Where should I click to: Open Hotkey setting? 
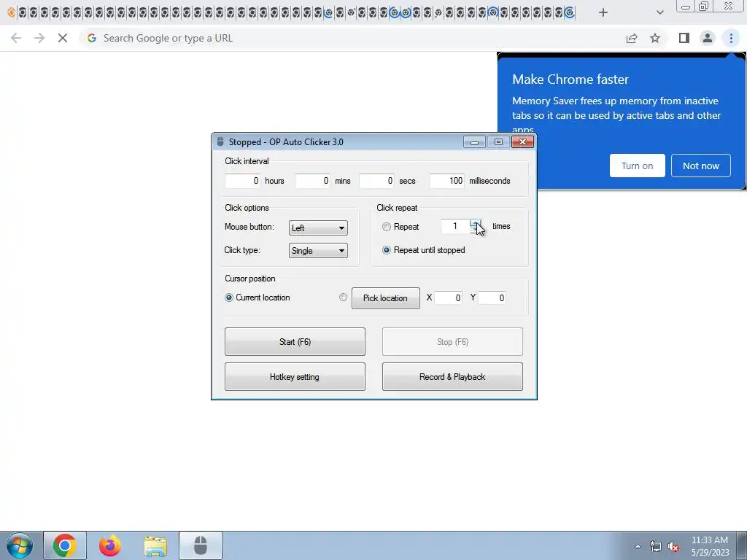pyautogui.click(x=295, y=377)
